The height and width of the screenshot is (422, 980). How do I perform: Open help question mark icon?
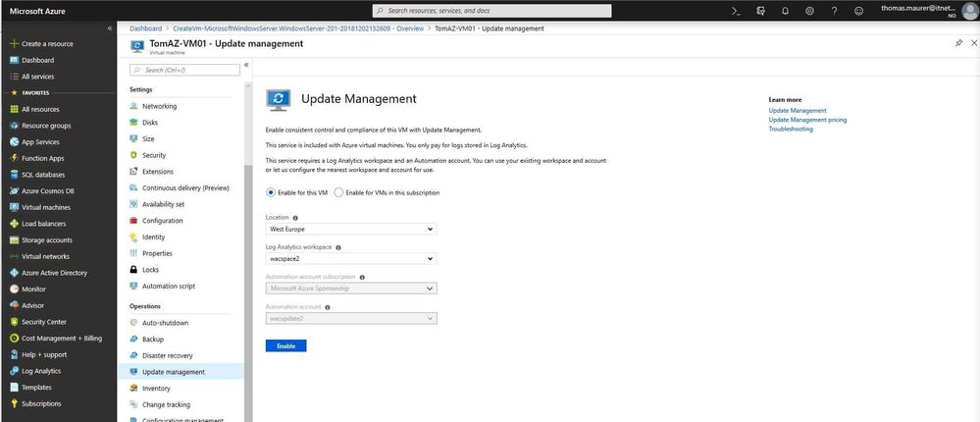[835, 11]
